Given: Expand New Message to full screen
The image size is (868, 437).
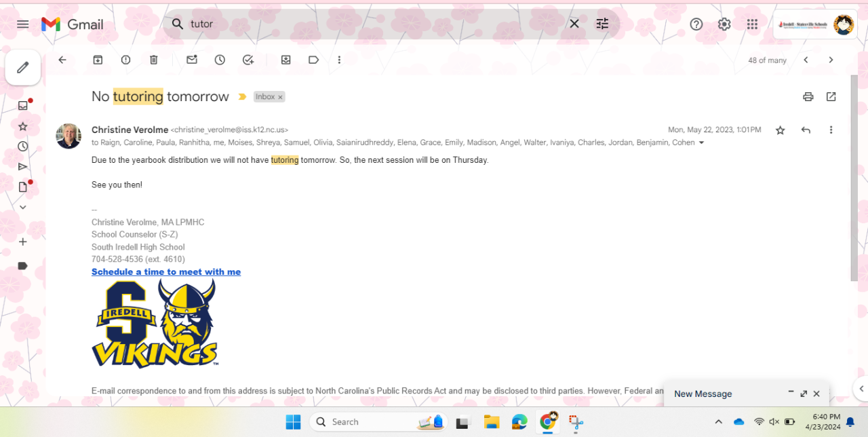Looking at the screenshot, I should pos(804,394).
